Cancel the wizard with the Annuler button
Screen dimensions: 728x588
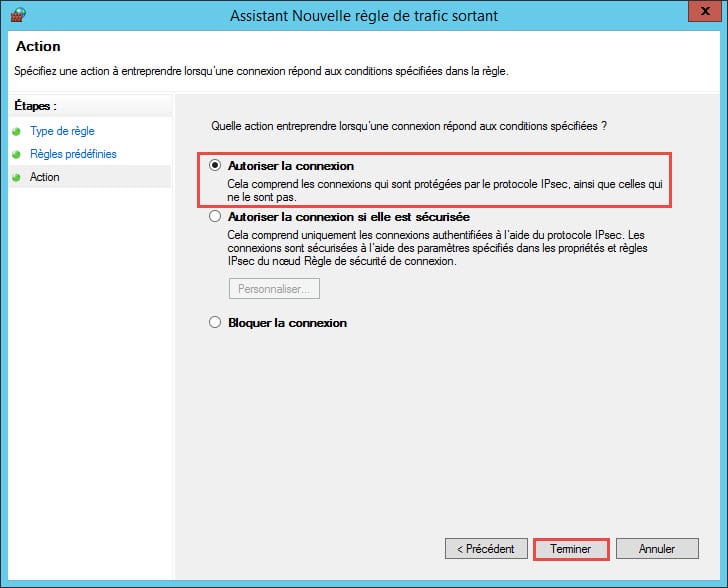(x=656, y=549)
